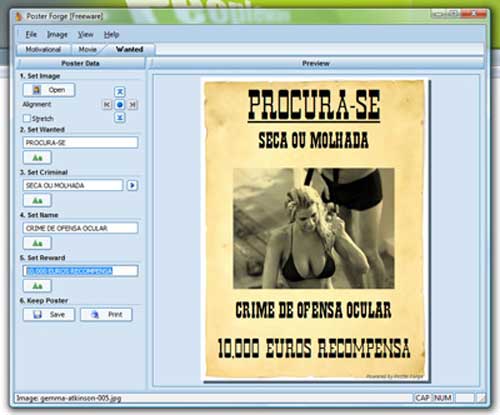Switch to the Movie tab
500x415 pixels.
[x=88, y=49]
